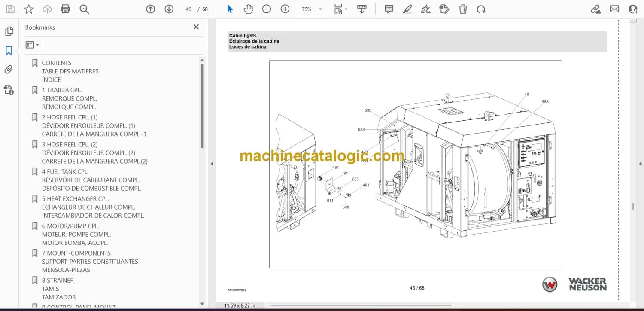Click the page number input field
The height and width of the screenshot is (311, 644).
coord(188,9)
